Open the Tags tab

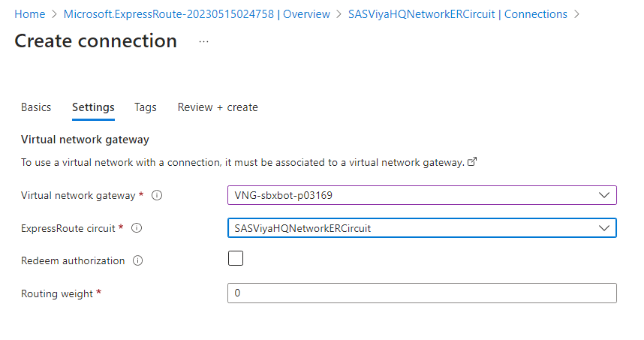pos(146,107)
